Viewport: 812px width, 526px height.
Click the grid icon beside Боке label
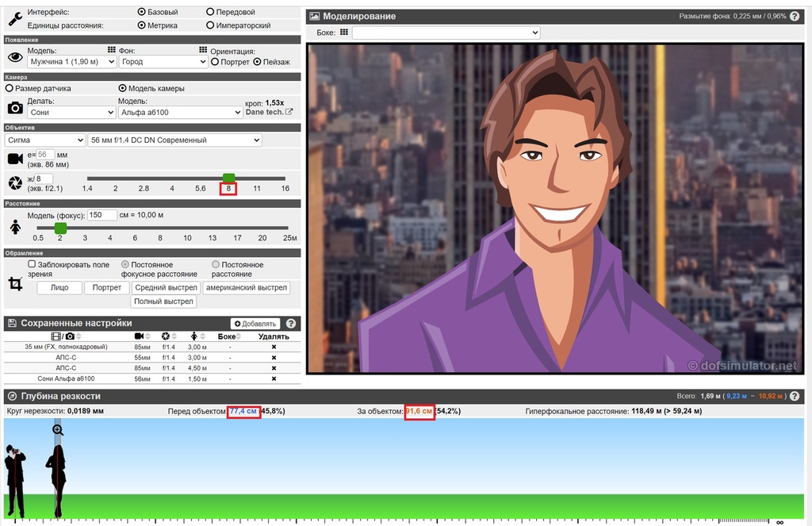tap(343, 33)
